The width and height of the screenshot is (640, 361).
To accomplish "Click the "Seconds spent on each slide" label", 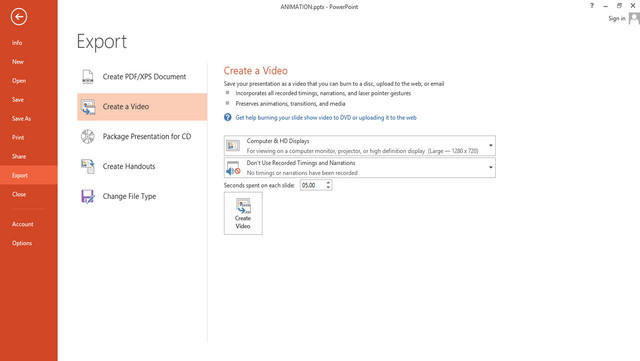I will point(259,185).
